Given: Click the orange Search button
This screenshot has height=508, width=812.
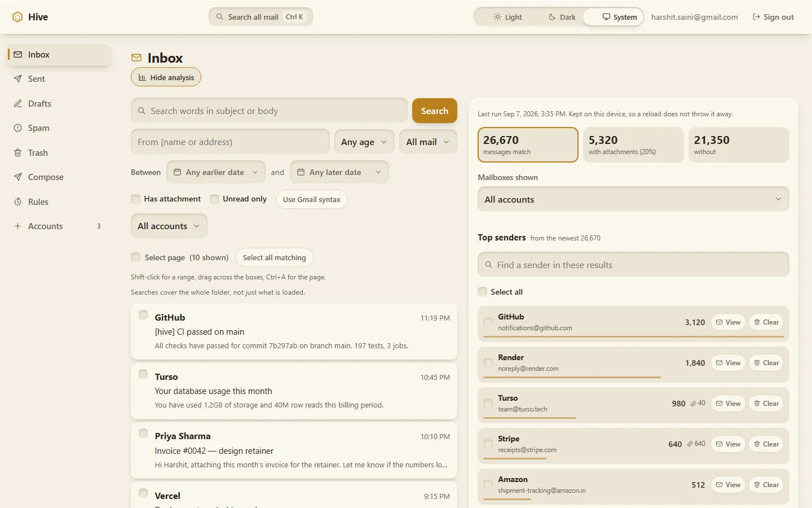Looking at the screenshot, I should tap(435, 111).
